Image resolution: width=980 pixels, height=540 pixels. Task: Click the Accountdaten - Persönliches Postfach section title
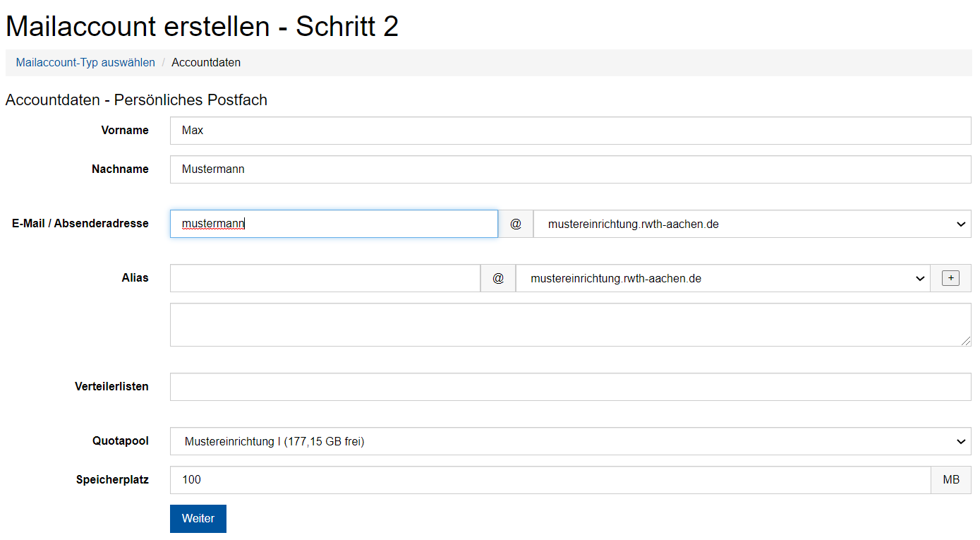[x=136, y=100]
